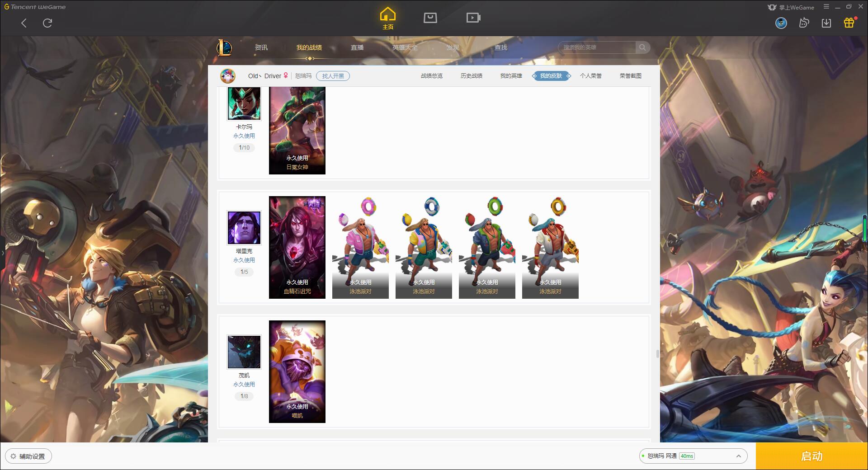Viewport: 868px width, 470px height.
Task: Click 永久使用 under 卡尔玛 name
Action: point(244,136)
